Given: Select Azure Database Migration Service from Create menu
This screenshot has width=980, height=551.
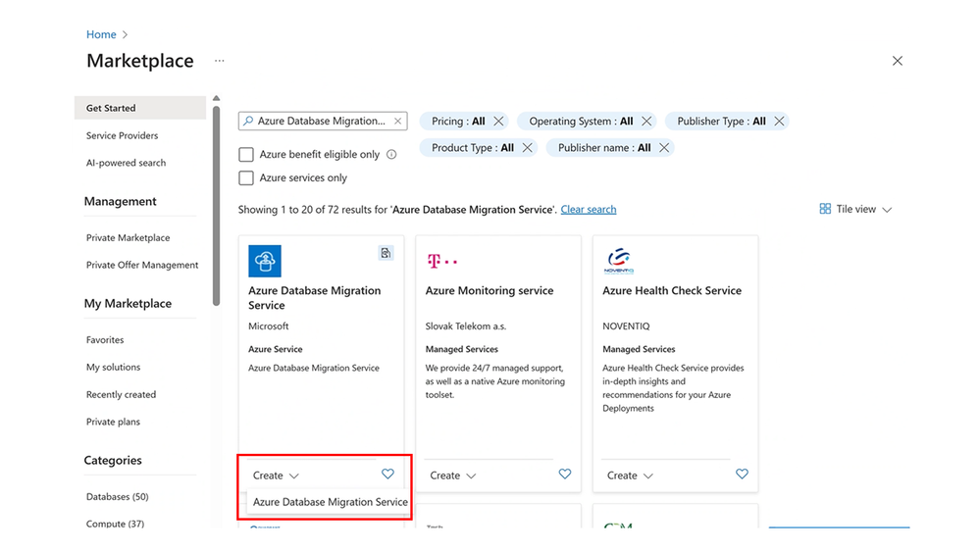Looking at the screenshot, I should pos(330,502).
